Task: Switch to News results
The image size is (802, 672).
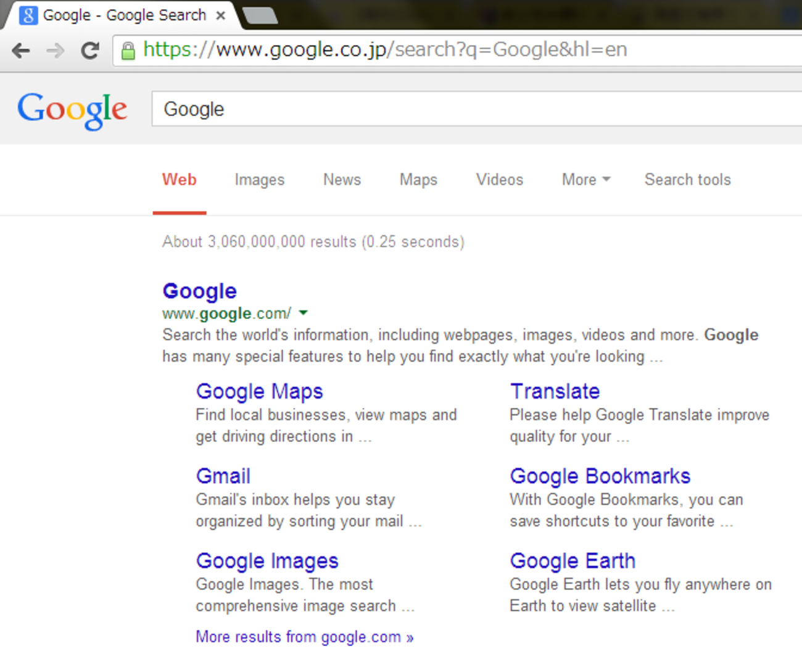Action: pos(342,180)
